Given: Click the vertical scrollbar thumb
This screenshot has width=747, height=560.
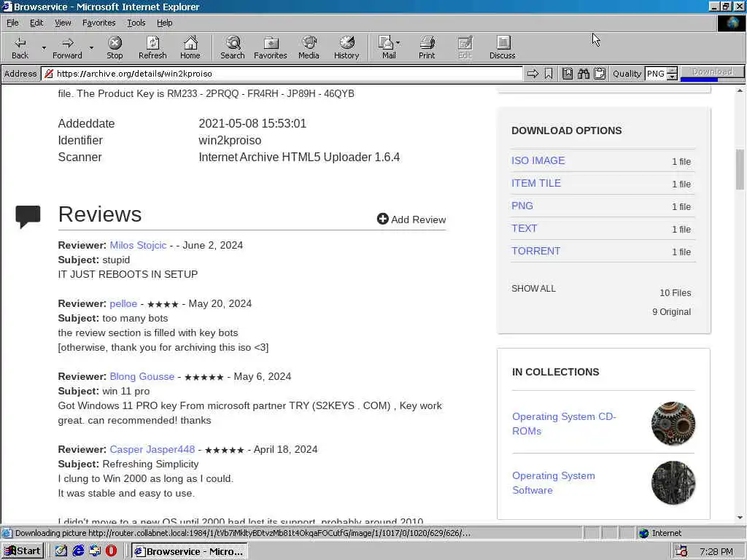Looking at the screenshot, I should (740, 169).
